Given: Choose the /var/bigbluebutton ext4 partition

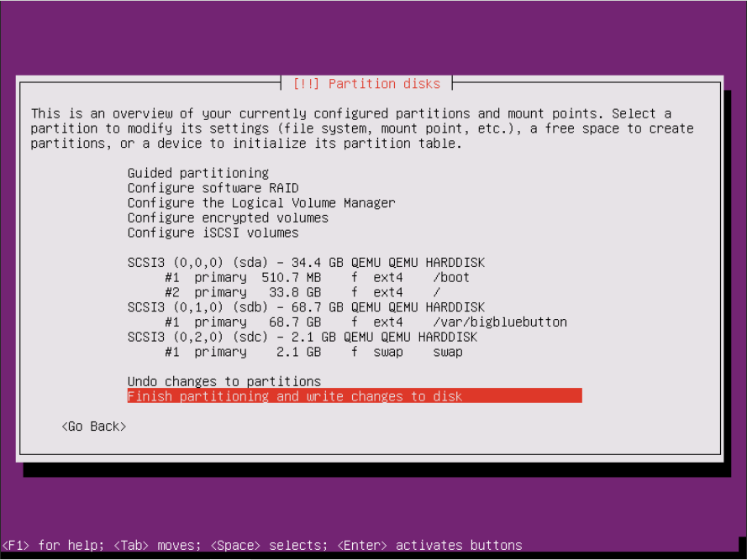Looking at the screenshot, I should (366, 322).
